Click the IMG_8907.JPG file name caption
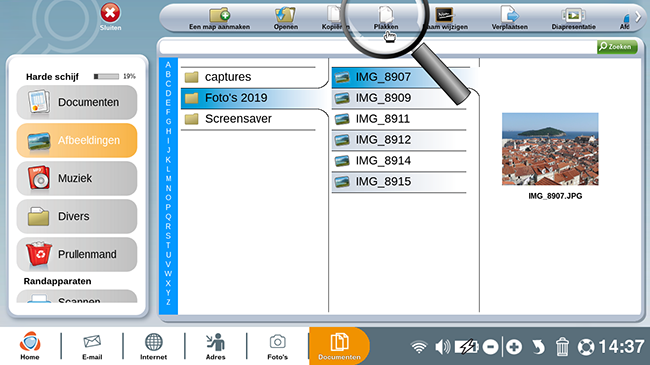This screenshot has height=365, width=650. pos(555,196)
